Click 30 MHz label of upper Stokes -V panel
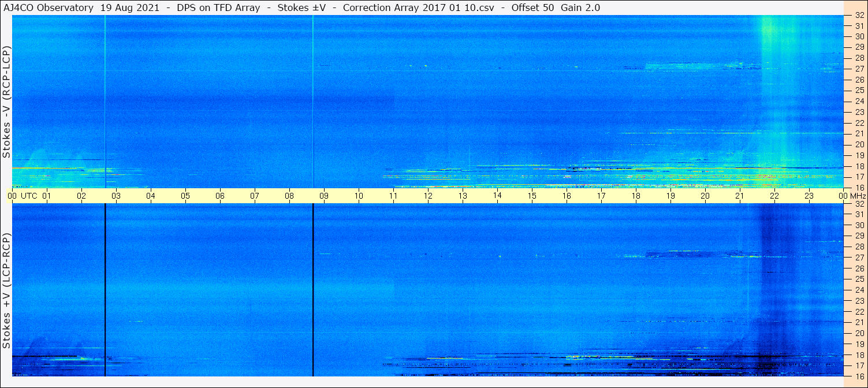 click(x=859, y=36)
